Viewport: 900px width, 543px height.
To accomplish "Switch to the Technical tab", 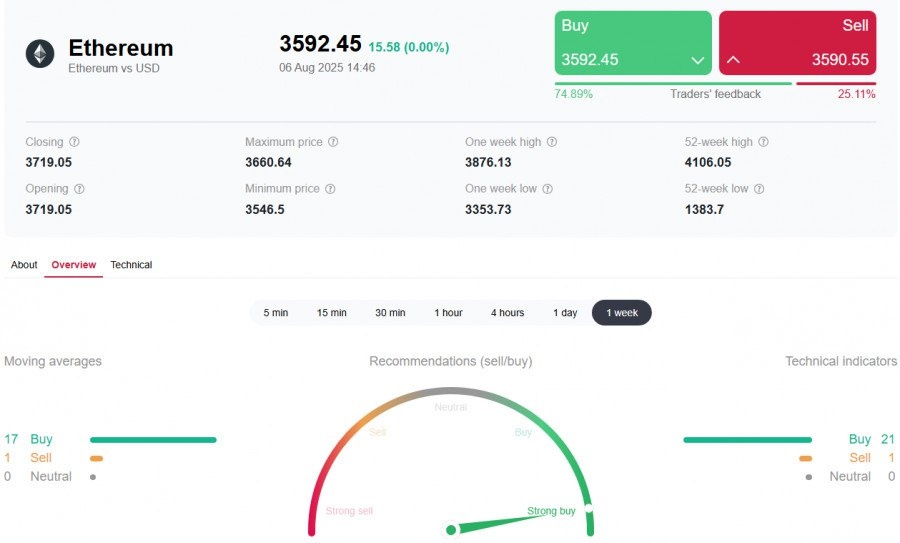I will coord(131,265).
